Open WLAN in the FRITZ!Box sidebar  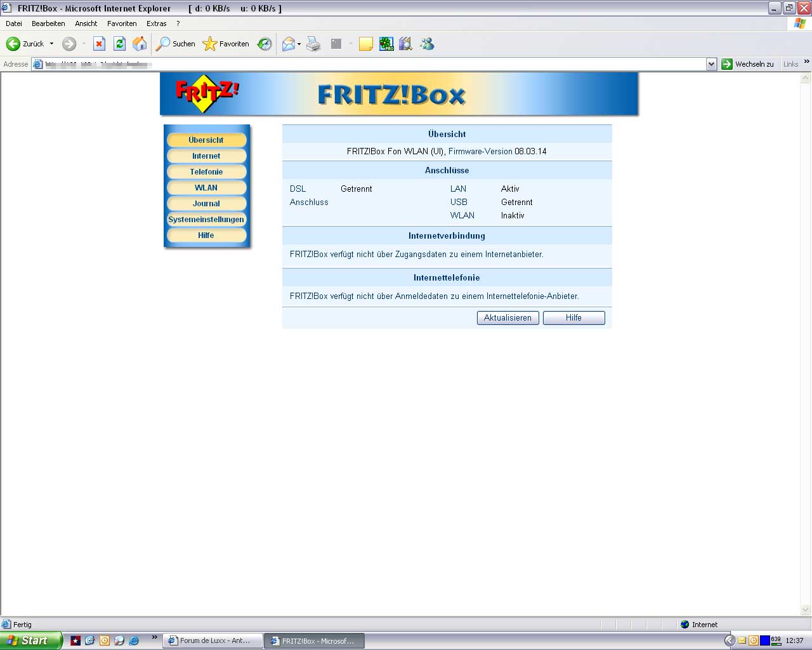pos(206,188)
